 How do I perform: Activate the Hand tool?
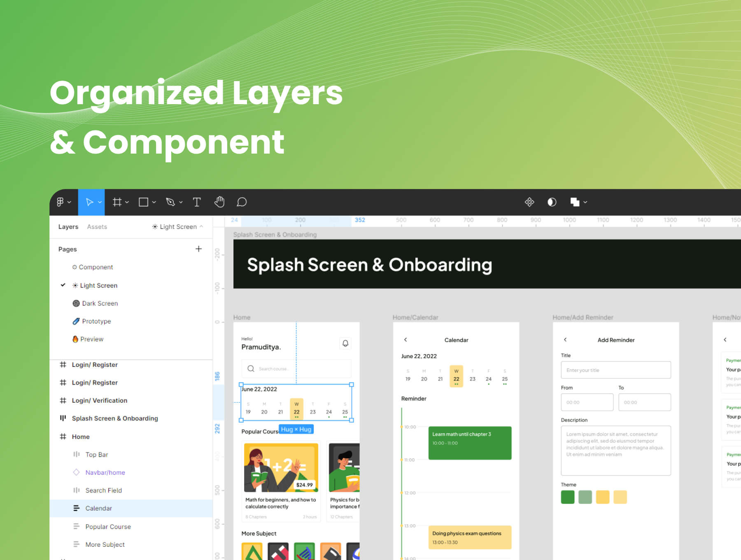pyautogui.click(x=219, y=202)
